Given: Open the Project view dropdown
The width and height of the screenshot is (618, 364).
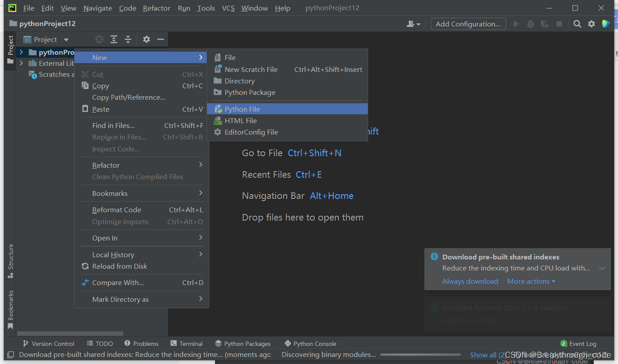Looking at the screenshot, I should [x=46, y=40].
